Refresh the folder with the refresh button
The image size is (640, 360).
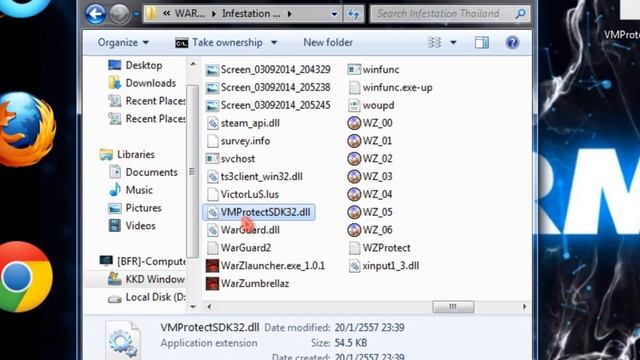353,14
